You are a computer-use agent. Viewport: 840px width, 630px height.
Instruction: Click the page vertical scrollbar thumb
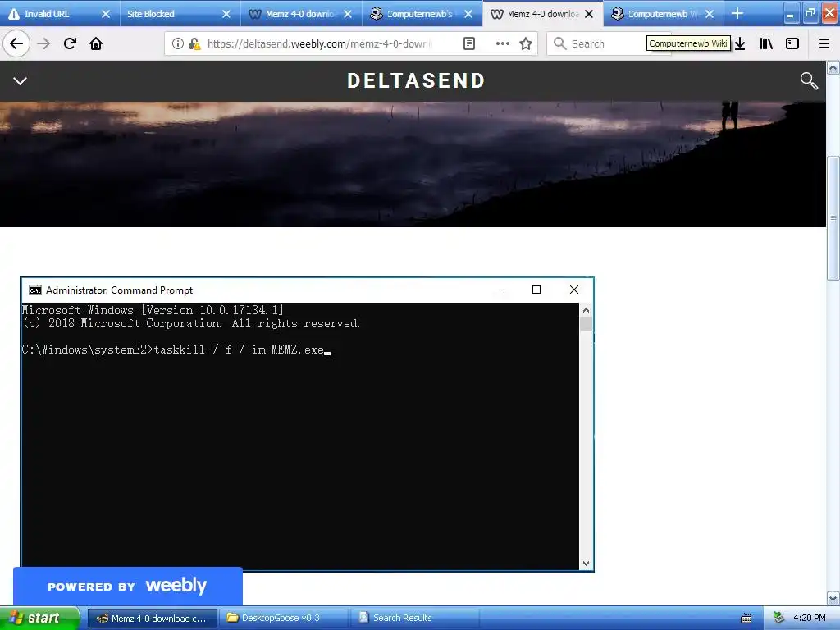tap(833, 217)
